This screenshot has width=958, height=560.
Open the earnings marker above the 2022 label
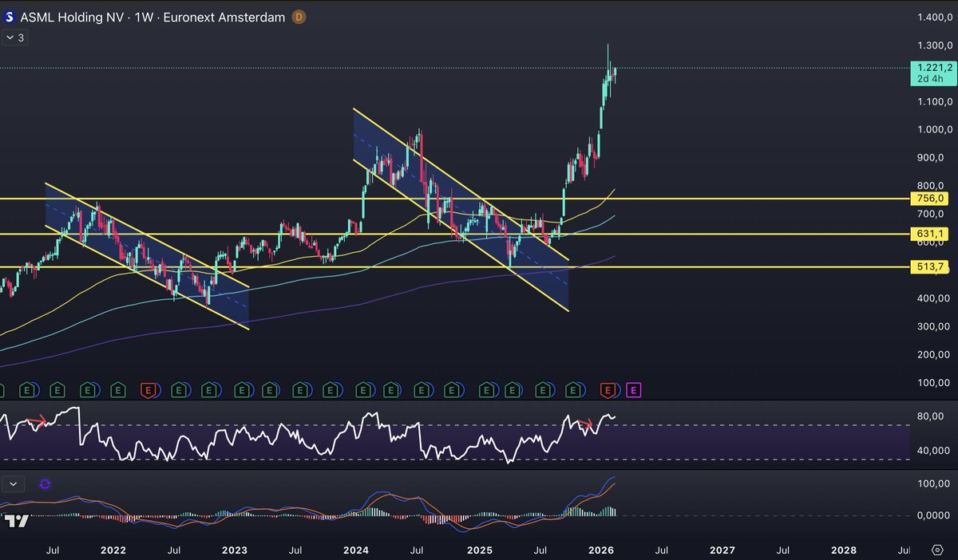117,389
